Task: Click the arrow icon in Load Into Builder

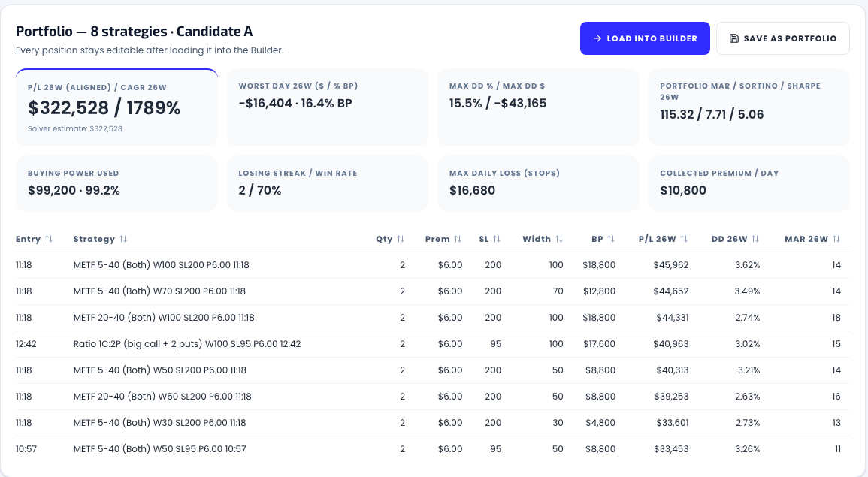Action: pyautogui.click(x=597, y=38)
